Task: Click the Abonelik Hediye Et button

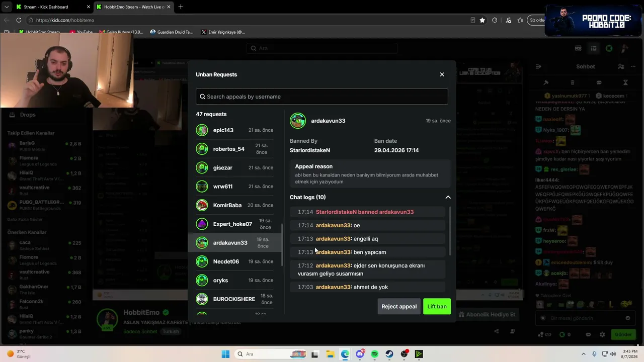Action: click(487, 315)
